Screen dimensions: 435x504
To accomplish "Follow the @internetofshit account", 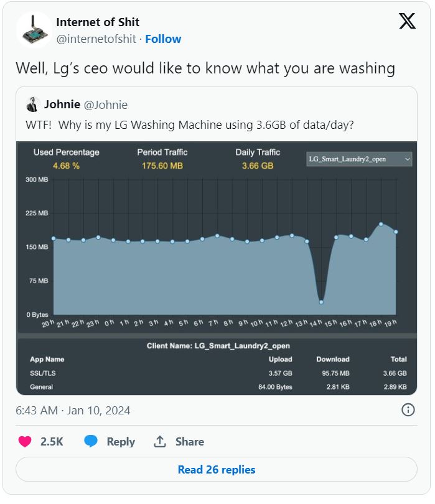I will tap(163, 39).
